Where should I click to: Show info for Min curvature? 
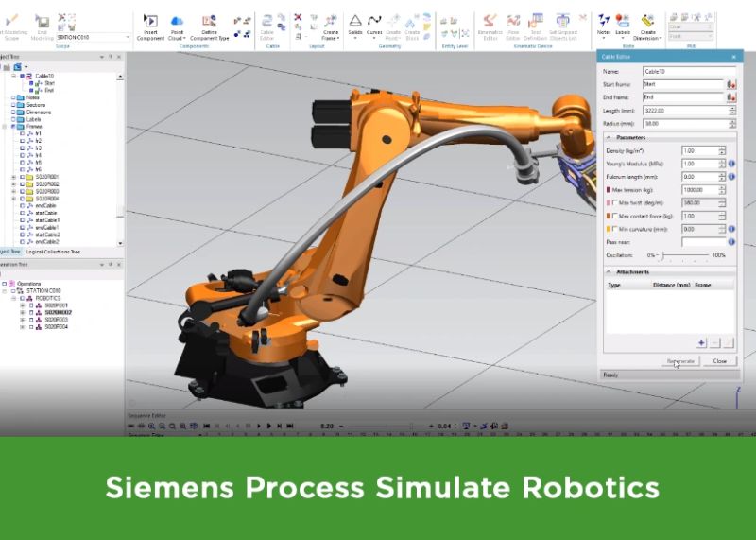point(731,229)
